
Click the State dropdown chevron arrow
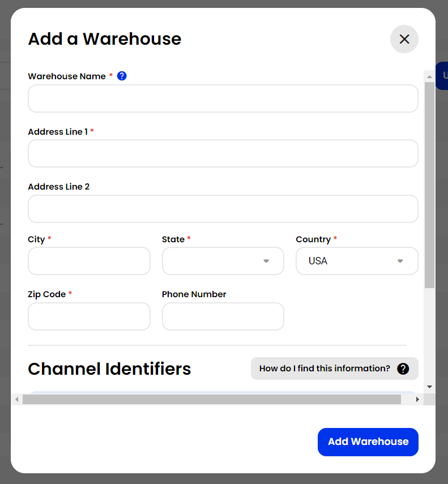tap(266, 261)
